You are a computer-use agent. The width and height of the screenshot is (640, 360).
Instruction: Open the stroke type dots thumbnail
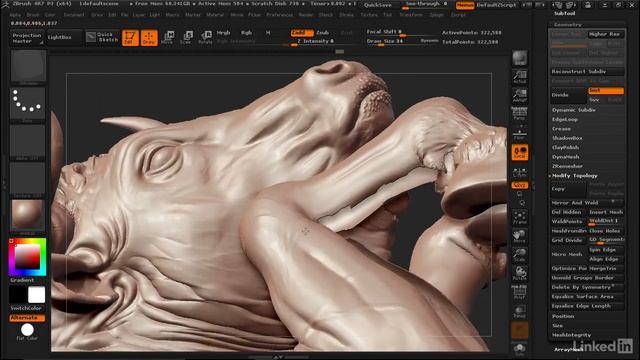pos(28,105)
